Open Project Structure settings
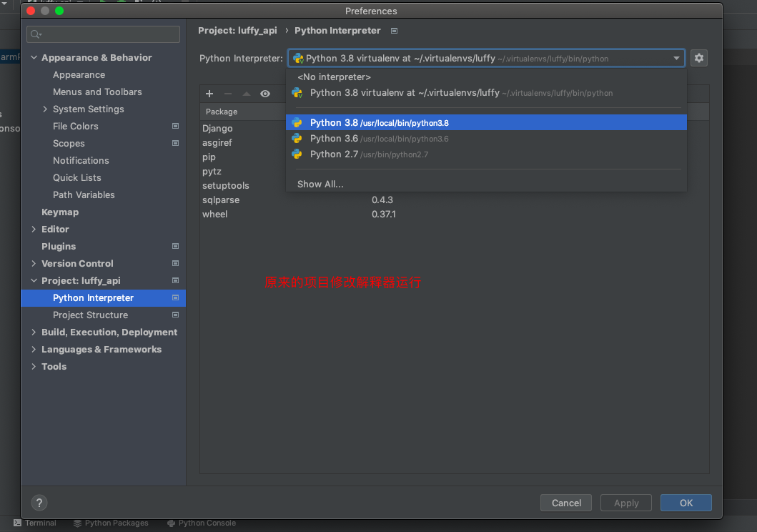 tap(91, 315)
